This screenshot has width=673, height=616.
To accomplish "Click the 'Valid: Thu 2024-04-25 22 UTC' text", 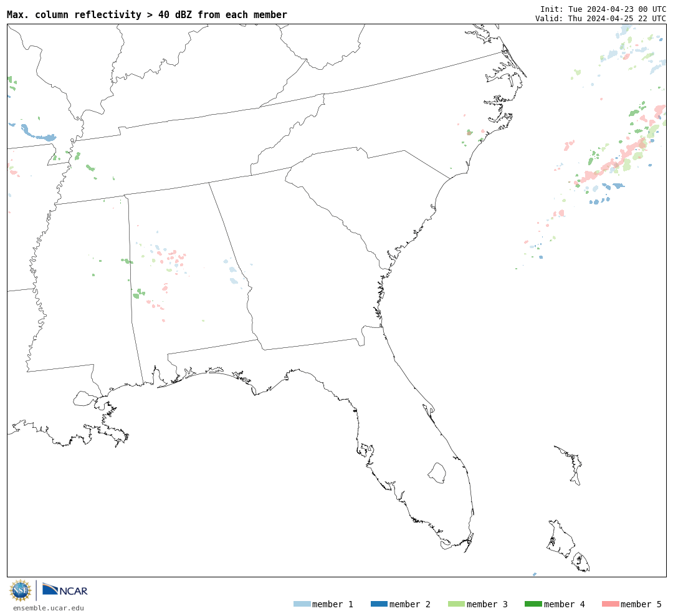I will click(x=601, y=18).
